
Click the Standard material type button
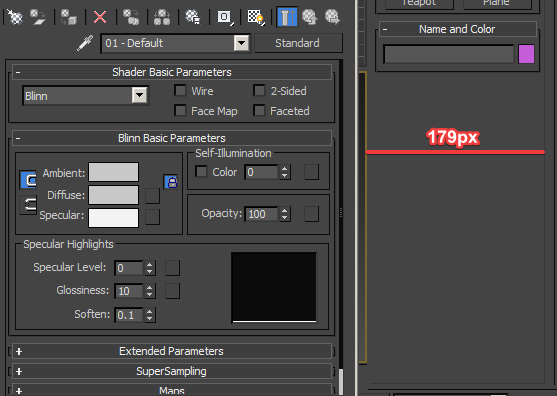[x=298, y=43]
